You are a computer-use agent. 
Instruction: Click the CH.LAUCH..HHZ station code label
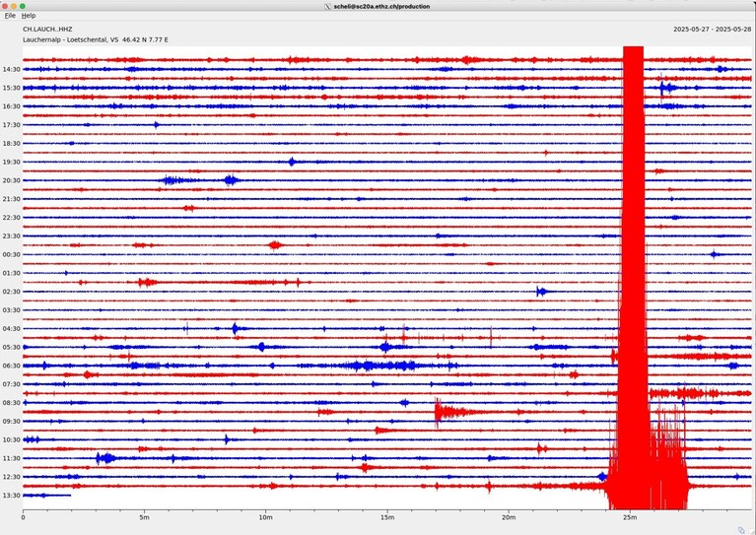[x=47, y=30]
